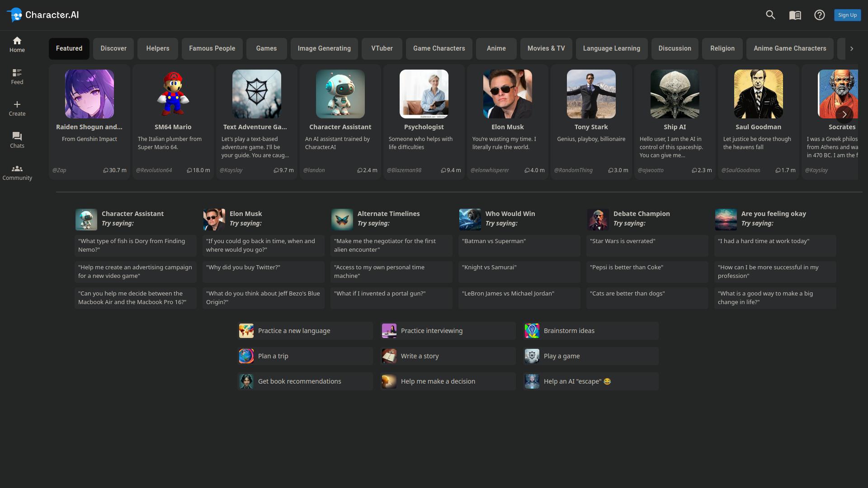Click the Alternate Timelines butterfly icon
Viewport: 868px width, 488px height.
[x=342, y=220]
